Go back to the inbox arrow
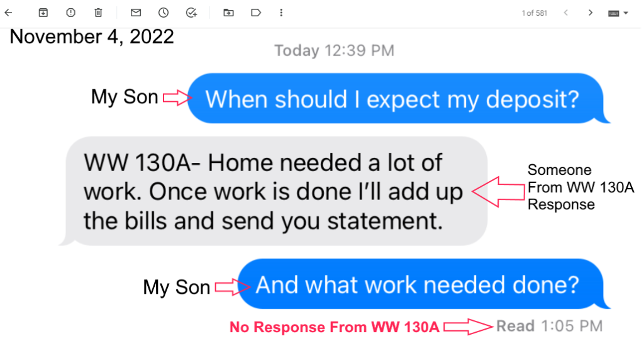The image size is (644, 346). (8, 13)
